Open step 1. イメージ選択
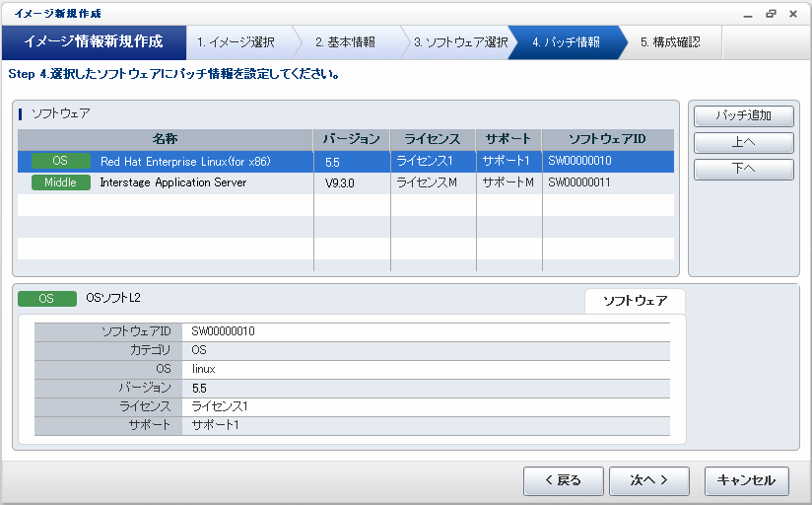The height and width of the screenshot is (505, 812). click(x=239, y=42)
